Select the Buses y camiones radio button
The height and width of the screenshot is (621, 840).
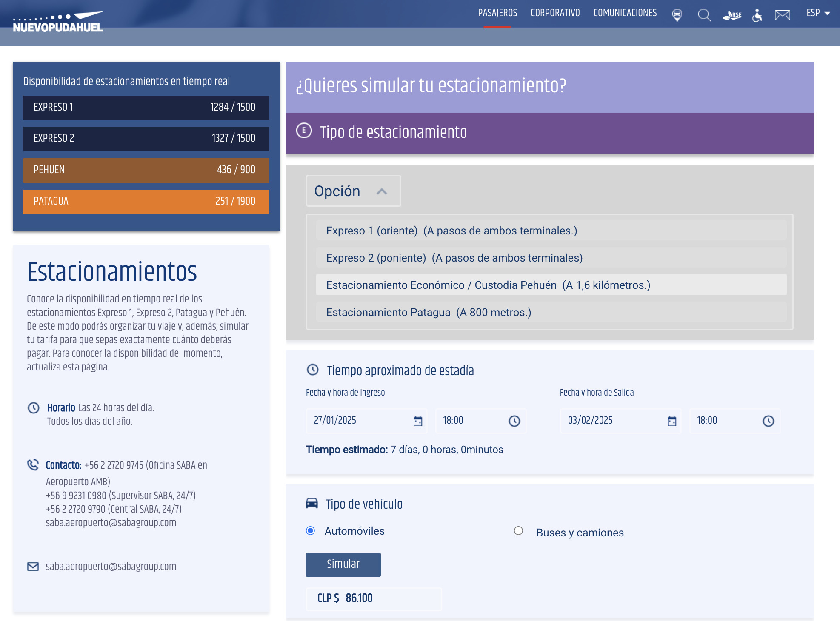[518, 530]
